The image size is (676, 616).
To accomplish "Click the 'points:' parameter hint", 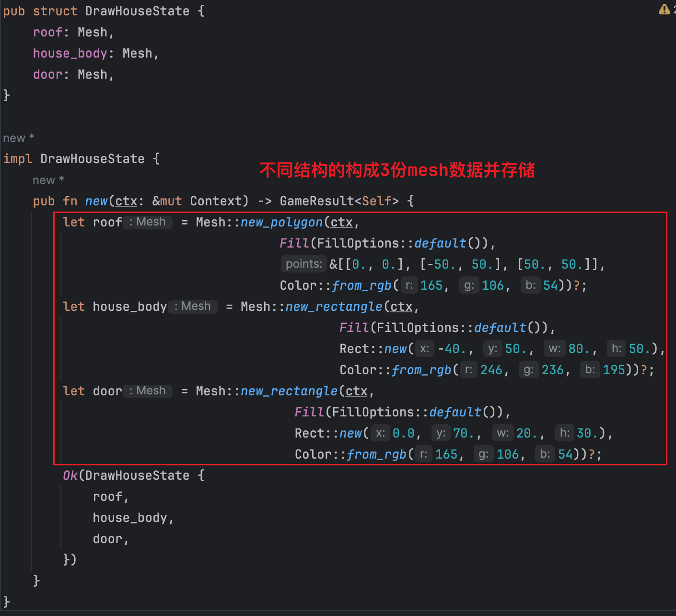I will coord(303,264).
